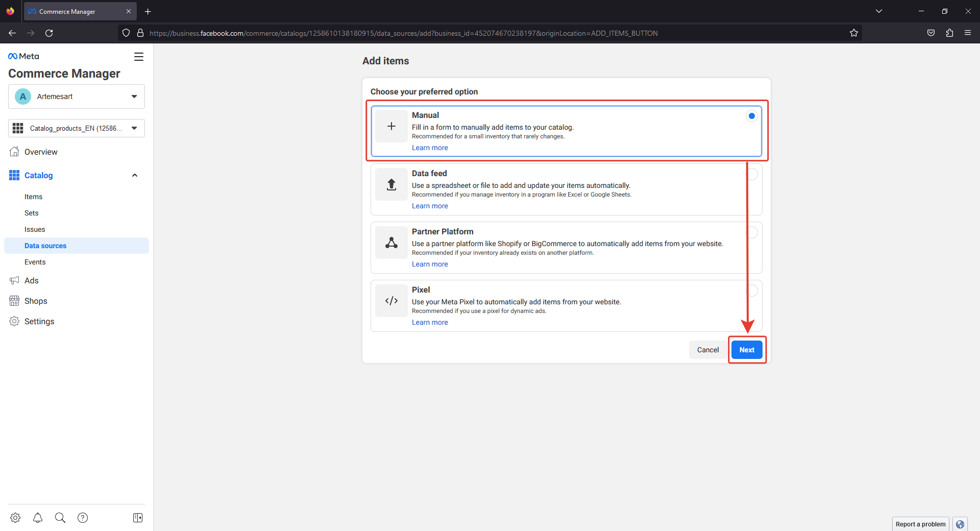Screen dimensions: 980x531
Task: Open Firefox extensions puzzle icon
Action: click(949, 33)
